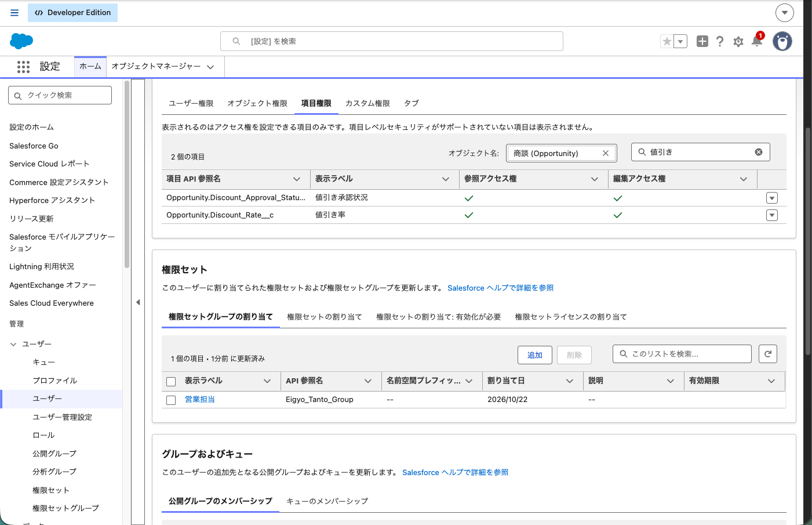Open the 参照アクセス権 column menu
Viewport: 812px width, 525px height.
[x=595, y=179]
